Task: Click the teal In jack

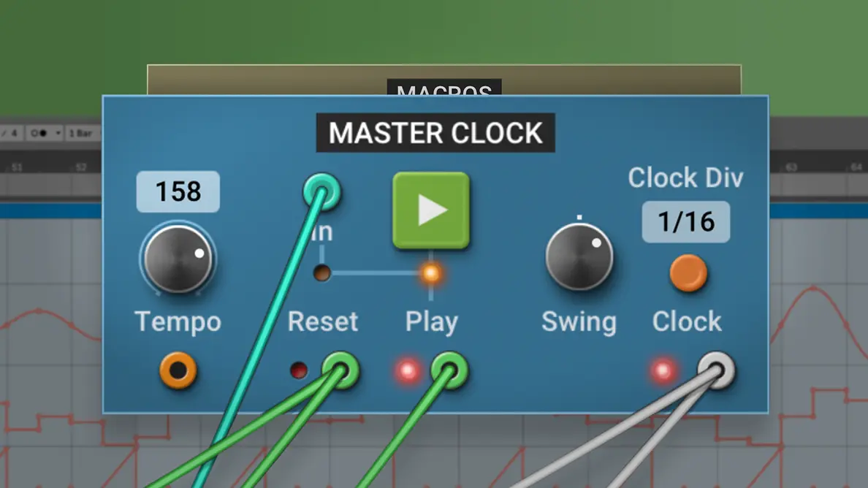Action: coord(321,192)
